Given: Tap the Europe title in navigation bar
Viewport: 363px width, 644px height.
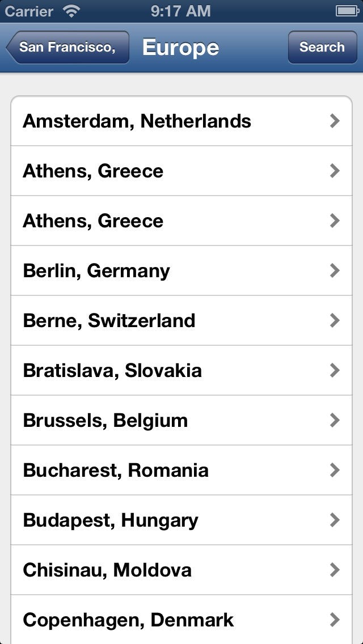Looking at the screenshot, I should click(180, 47).
